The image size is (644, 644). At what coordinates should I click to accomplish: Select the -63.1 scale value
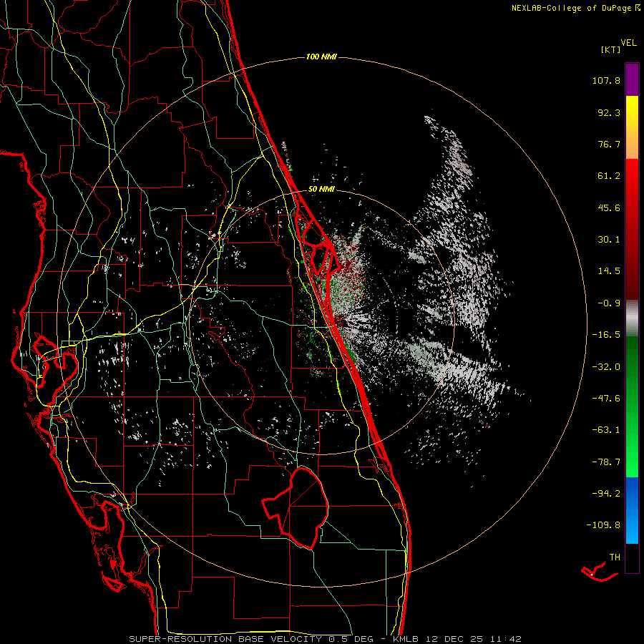coord(606,430)
